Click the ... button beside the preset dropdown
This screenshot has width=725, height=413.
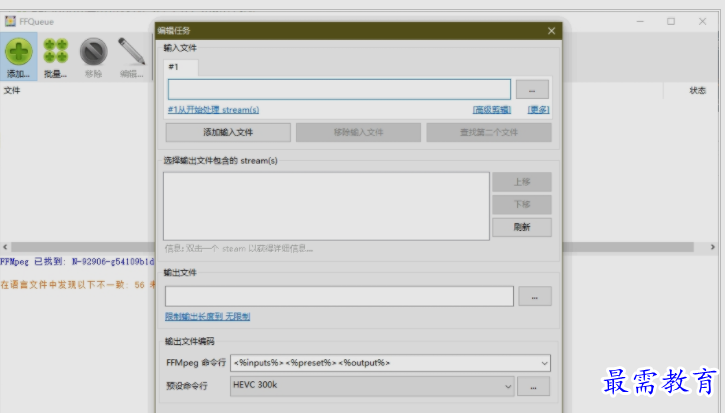click(x=533, y=387)
